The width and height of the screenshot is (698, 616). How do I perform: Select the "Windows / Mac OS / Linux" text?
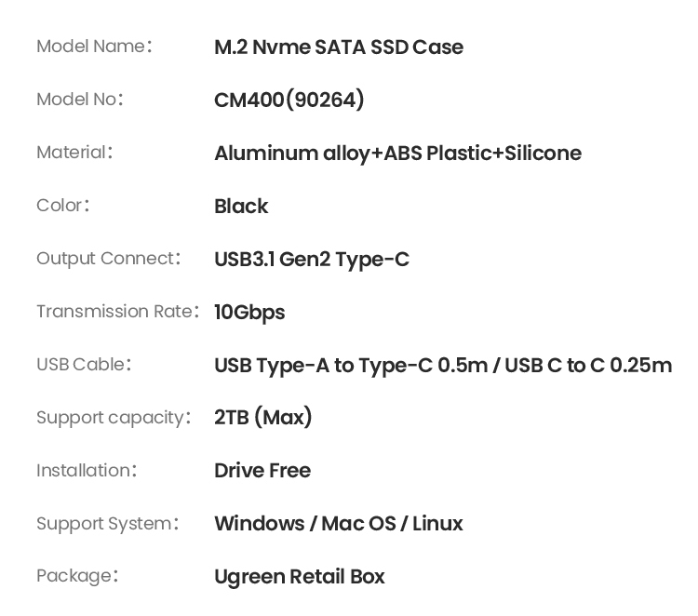(x=339, y=524)
